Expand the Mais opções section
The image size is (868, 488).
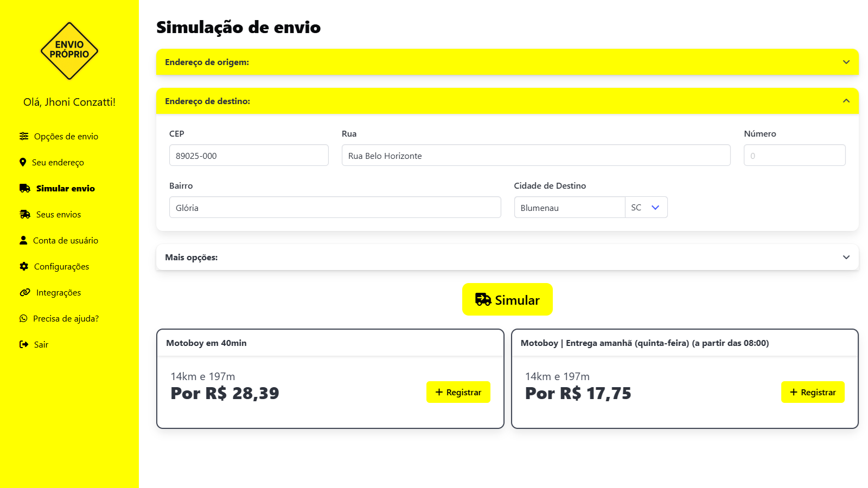(x=507, y=257)
